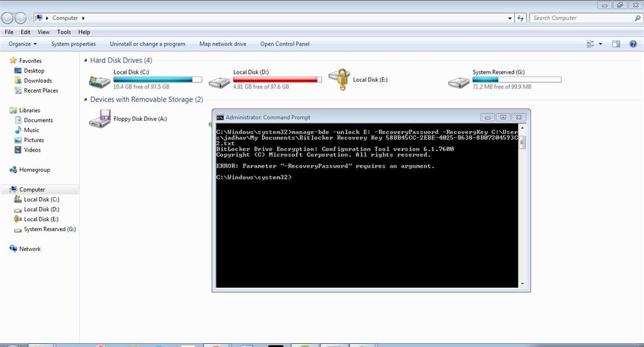
Task: Select System Reserved (G:) in sidebar tree
Action: tap(50, 229)
